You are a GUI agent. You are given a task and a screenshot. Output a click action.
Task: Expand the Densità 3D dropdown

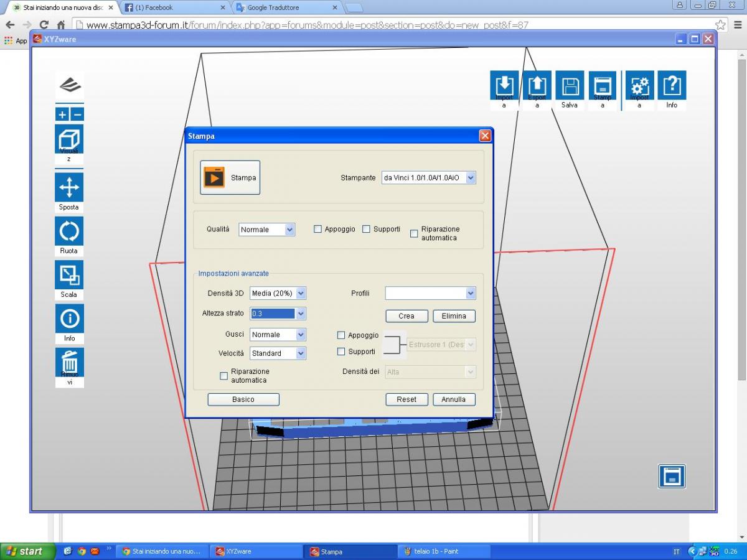tap(278, 293)
